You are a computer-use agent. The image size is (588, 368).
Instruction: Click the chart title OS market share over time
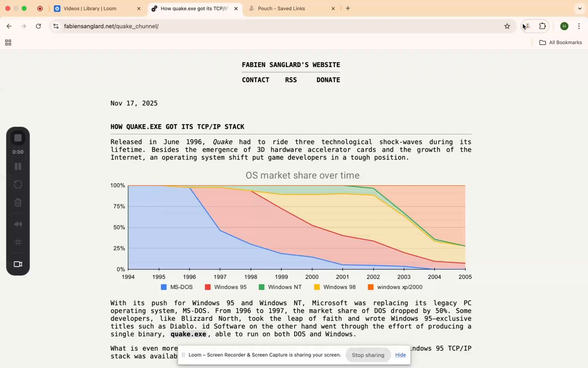(x=302, y=175)
